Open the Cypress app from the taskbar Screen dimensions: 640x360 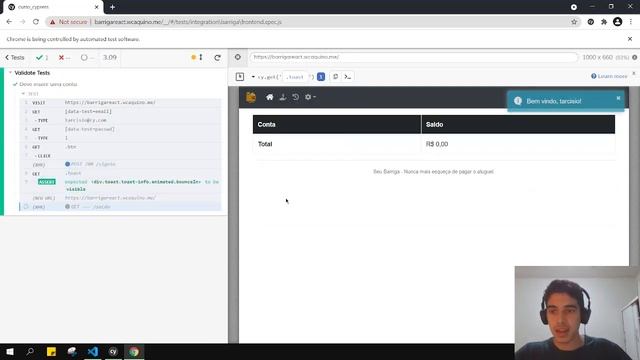(113, 351)
